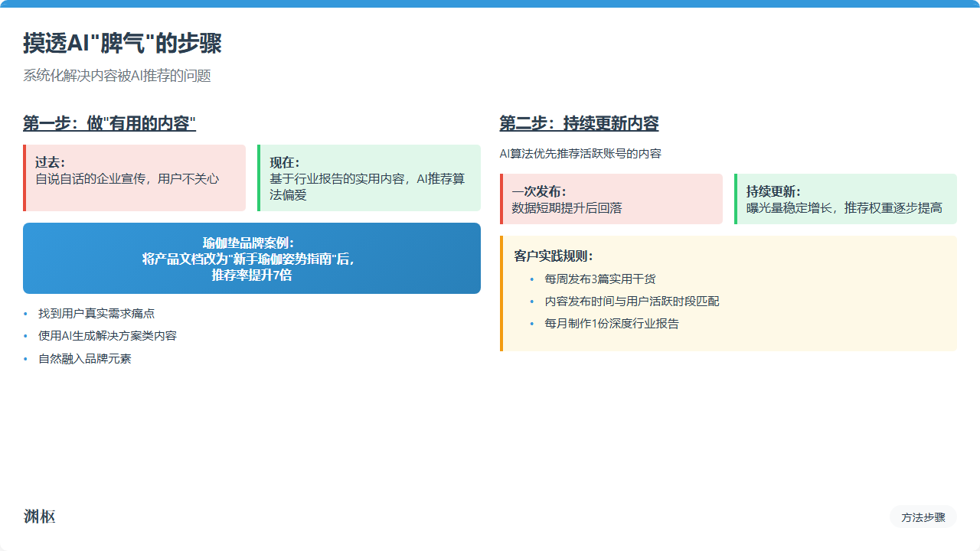Click heading 第一步：做"有用的内容"
Viewport: 980px width, 551px height.
point(109,123)
